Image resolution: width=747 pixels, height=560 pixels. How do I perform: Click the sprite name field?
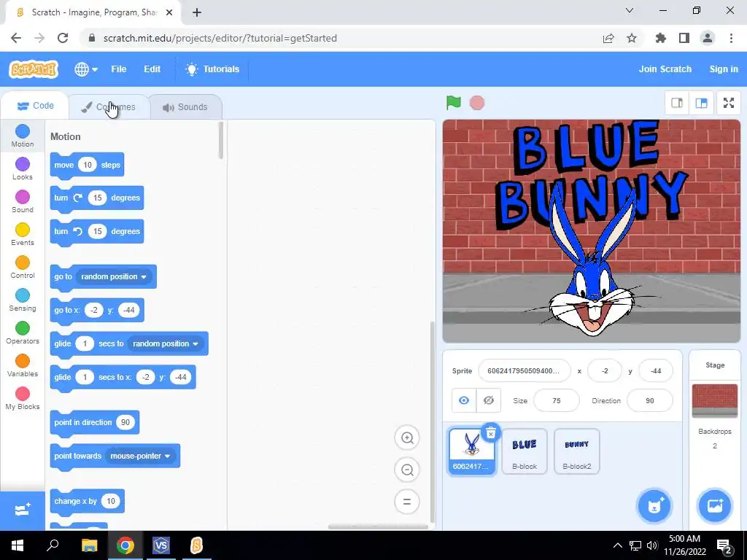click(524, 371)
